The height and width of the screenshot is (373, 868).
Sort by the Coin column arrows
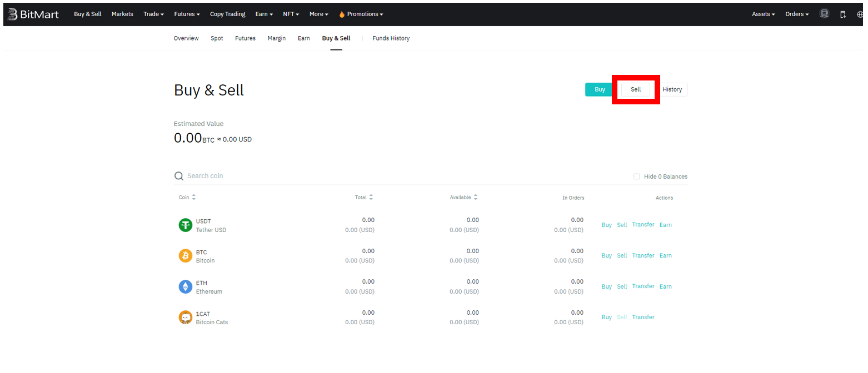click(x=194, y=197)
